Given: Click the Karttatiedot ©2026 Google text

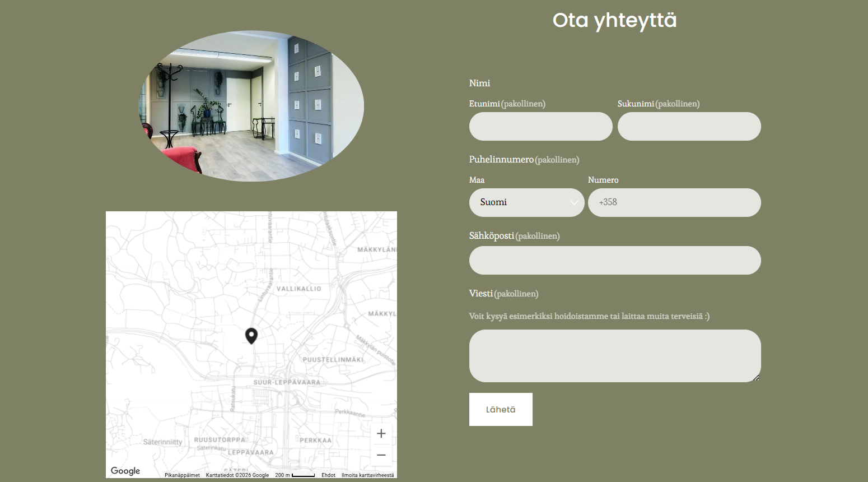Looking at the screenshot, I should pos(237,475).
